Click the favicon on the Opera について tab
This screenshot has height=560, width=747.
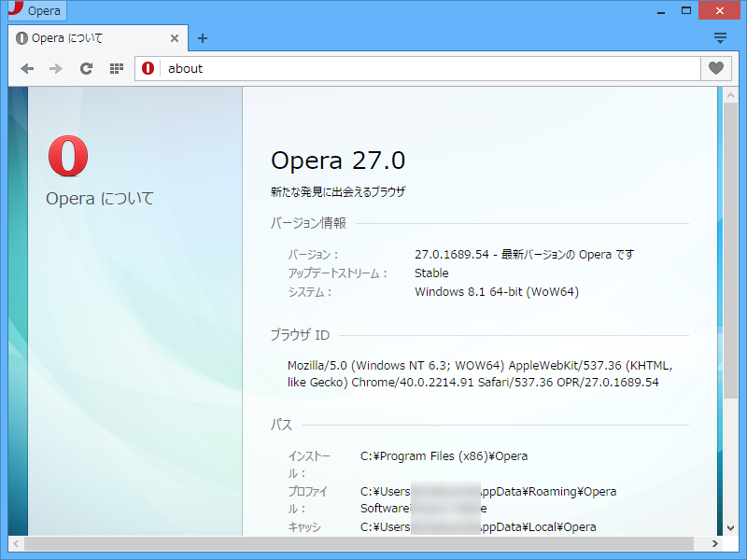[21, 38]
